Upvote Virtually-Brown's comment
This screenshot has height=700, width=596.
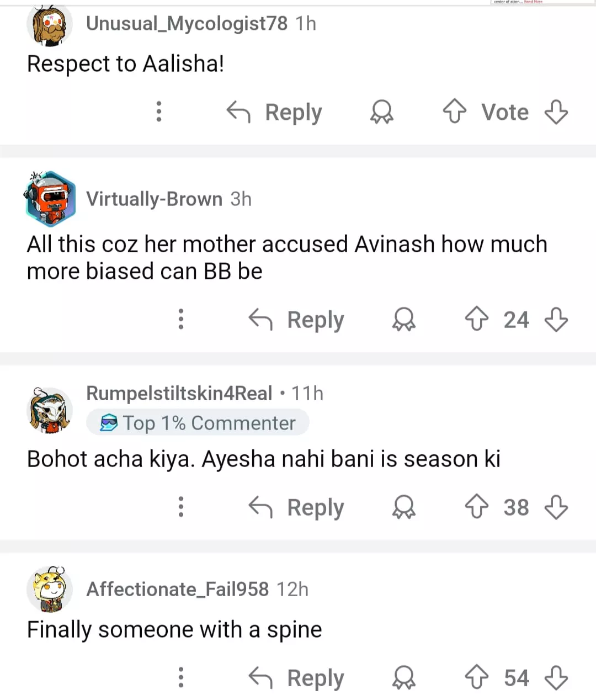[x=476, y=319]
